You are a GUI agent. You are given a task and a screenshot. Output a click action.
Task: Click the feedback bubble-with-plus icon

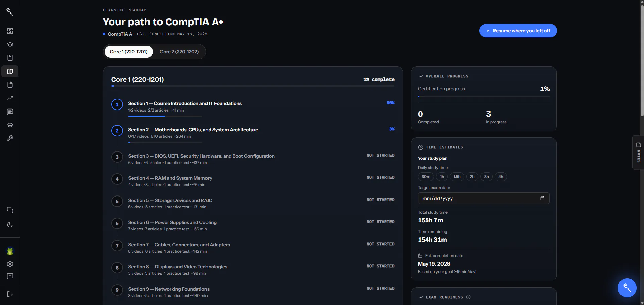pyautogui.click(x=10, y=276)
